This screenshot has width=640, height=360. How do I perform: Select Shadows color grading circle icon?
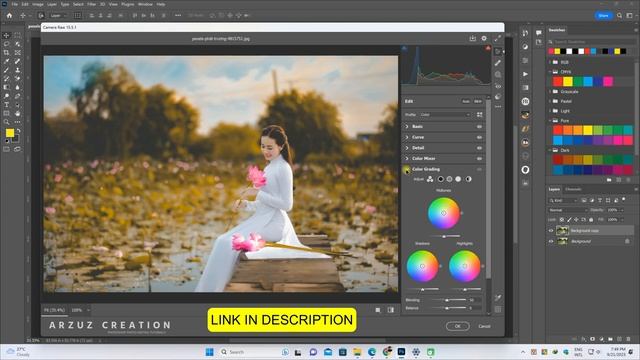(x=440, y=179)
